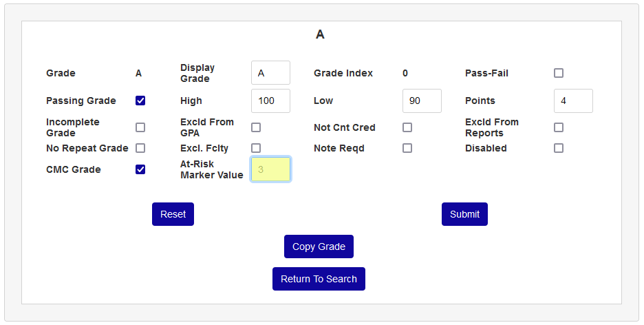Toggle the Pass-Fail checkbox
644x325 pixels.
(x=559, y=73)
